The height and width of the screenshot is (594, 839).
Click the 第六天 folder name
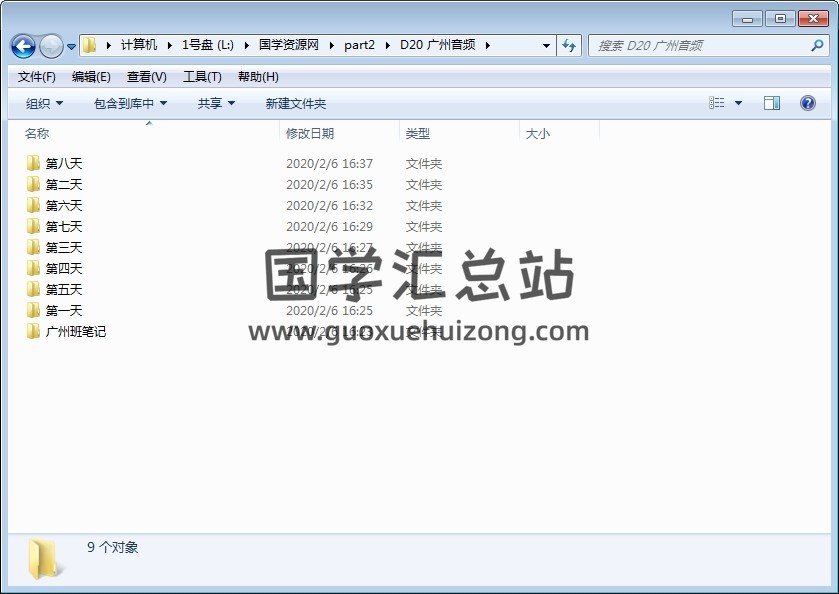[x=64, y=205]
